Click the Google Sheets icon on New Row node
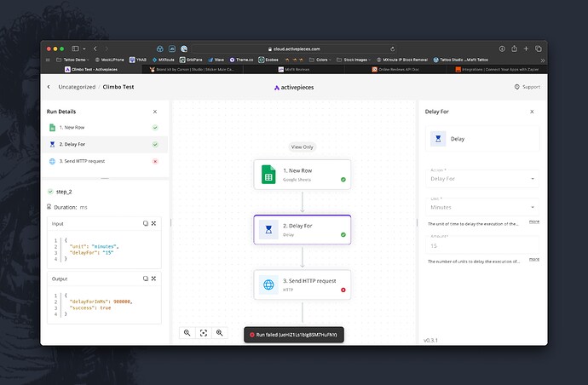 click(269, 175)
